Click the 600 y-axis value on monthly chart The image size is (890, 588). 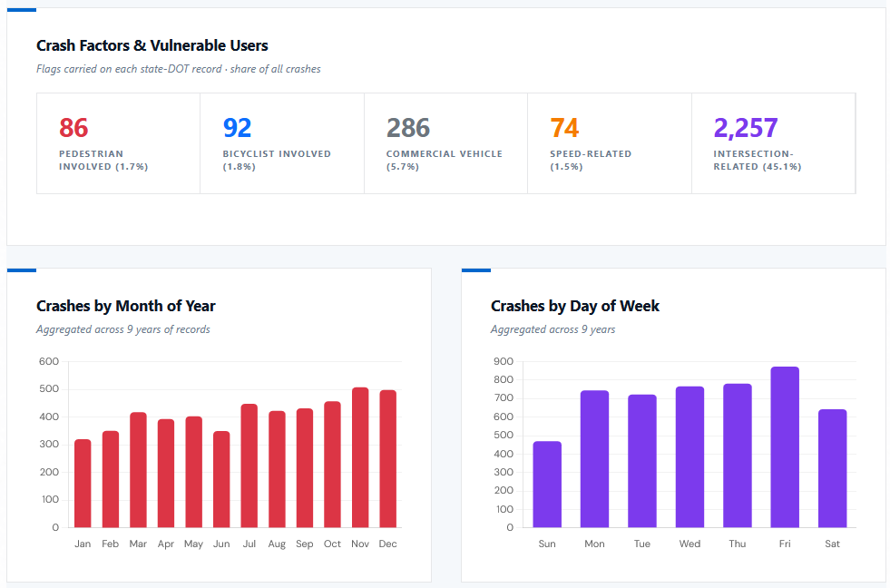(49, 361)
